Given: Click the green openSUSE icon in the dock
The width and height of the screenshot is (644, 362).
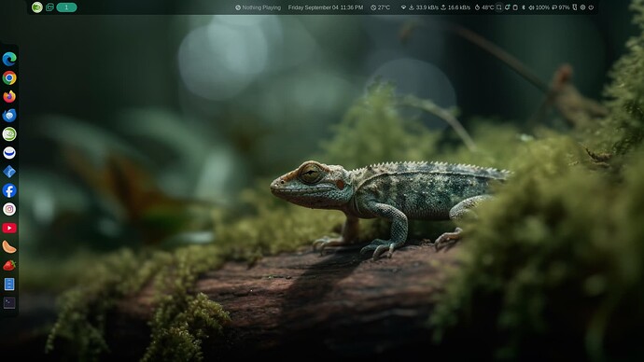Looking at the screenshot, I should 9,134.
